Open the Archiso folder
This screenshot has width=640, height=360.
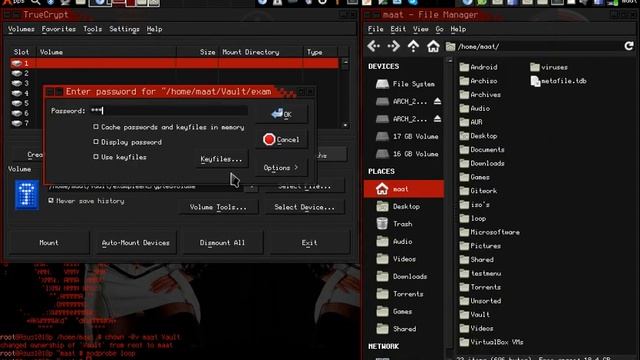478,81
